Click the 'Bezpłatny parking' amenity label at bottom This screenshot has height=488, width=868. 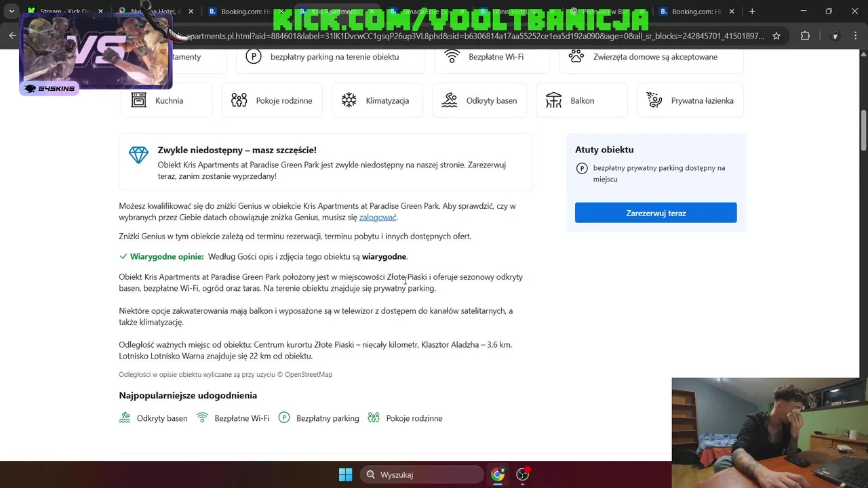pos(328,418)
